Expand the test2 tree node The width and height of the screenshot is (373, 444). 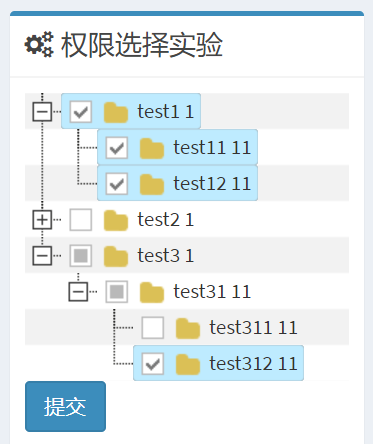[x=42, y=220]
